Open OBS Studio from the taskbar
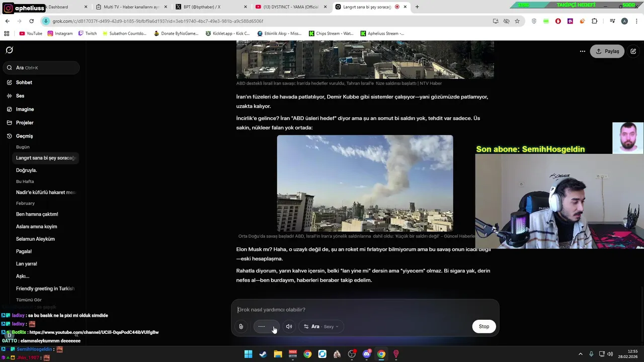This screenshot has width=644, height=362. click(352, 354)
